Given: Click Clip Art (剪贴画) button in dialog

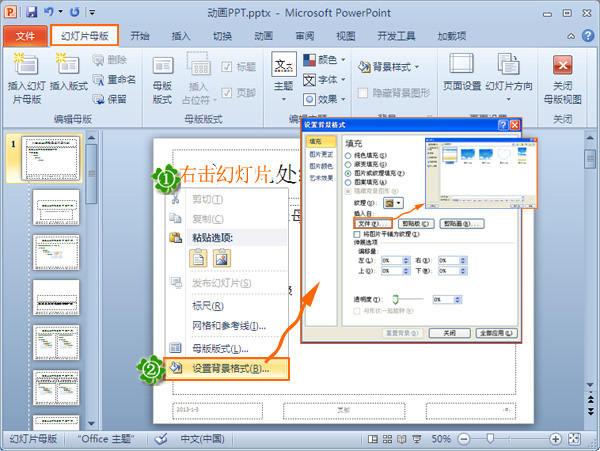Looking at the screenshot, I should click(x=462, y=224).
